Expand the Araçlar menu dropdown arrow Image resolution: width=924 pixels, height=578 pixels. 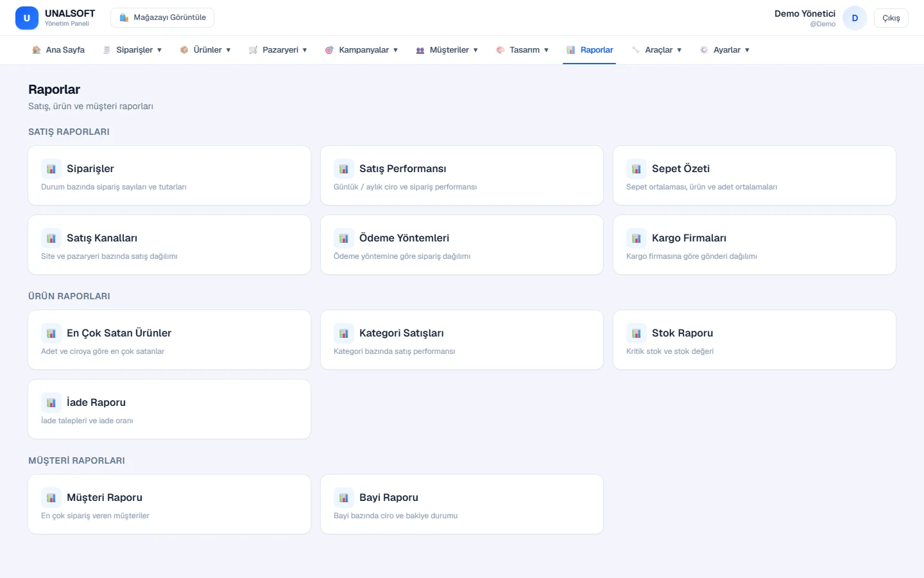[x=679, y=50]
